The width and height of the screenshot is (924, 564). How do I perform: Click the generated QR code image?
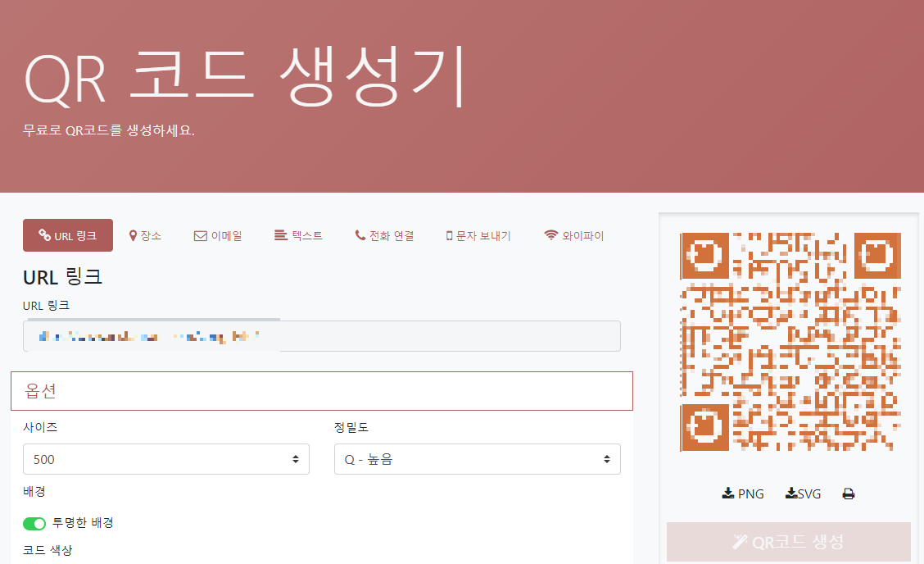pyautogui.click(x=790, y=342)
